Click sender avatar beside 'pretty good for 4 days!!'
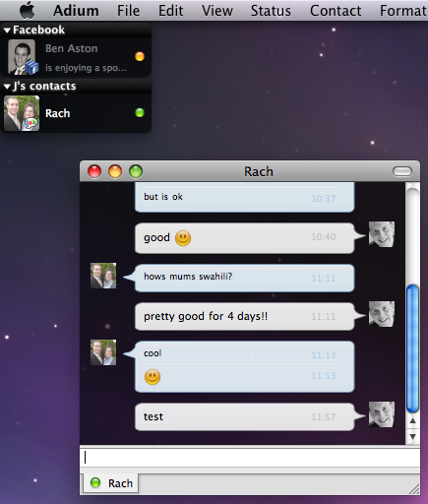 382,314
